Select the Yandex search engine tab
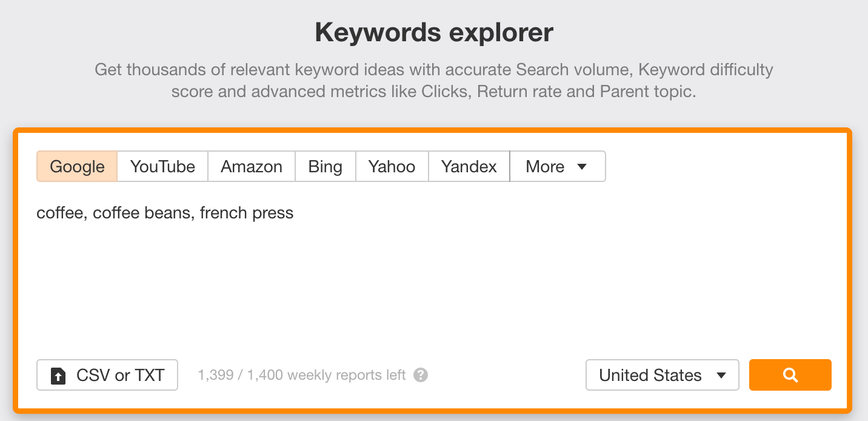The height and width of the screenshot is (421, 868). point(469,166)
